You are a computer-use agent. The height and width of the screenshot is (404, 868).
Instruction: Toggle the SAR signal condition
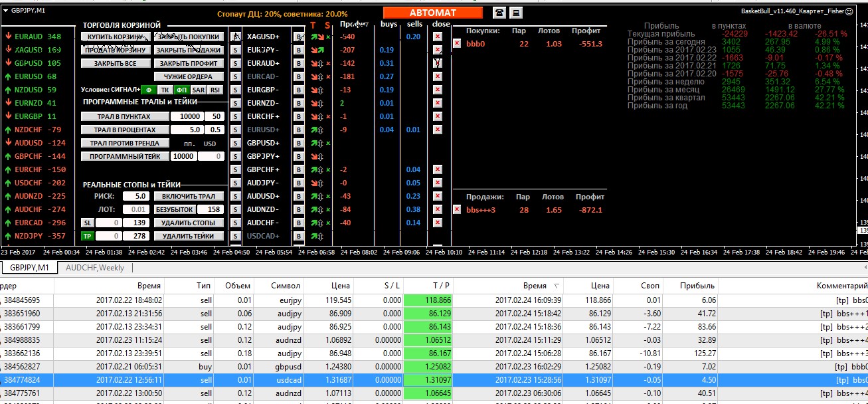click(198, 90)
